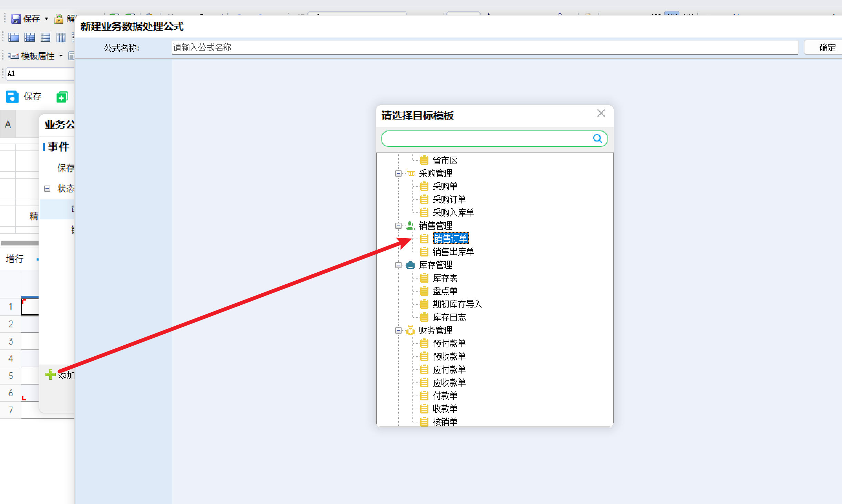Click the 公式名称 input field

485,48
